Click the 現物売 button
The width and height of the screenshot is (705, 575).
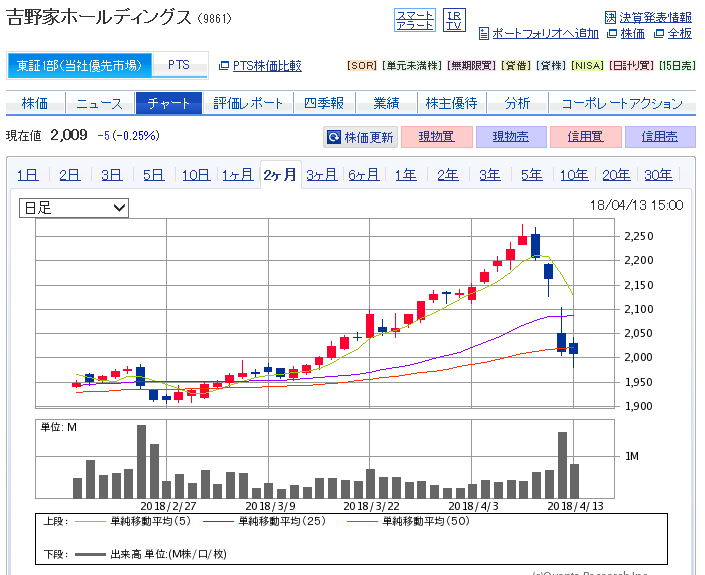point(511,137)
